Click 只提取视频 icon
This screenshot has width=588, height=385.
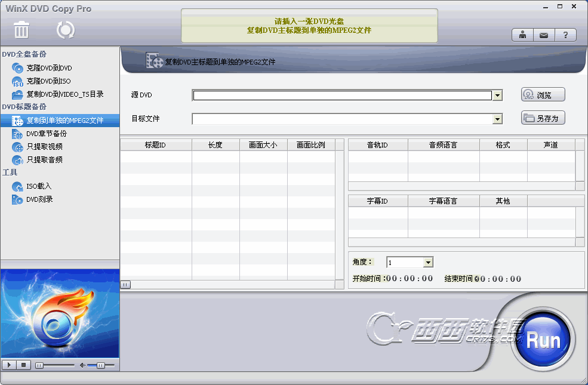17,147
